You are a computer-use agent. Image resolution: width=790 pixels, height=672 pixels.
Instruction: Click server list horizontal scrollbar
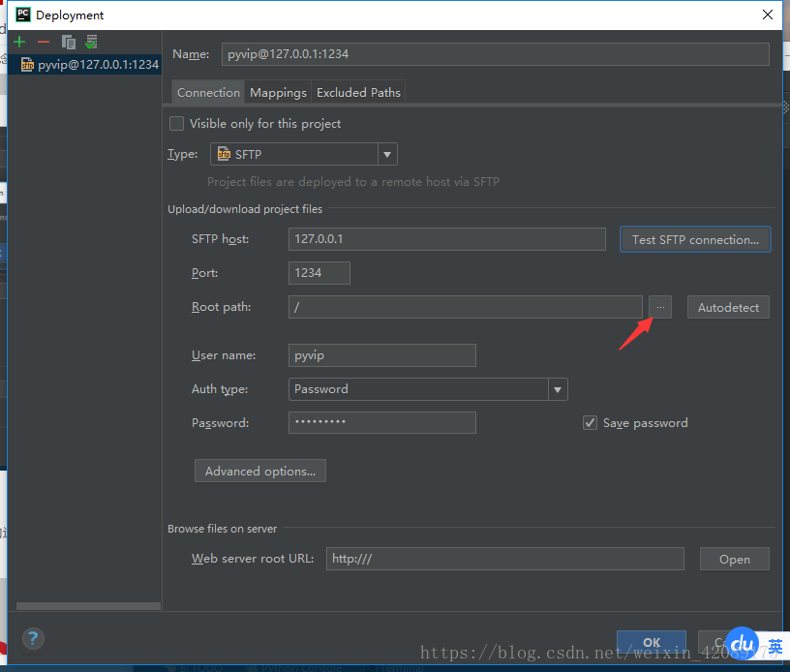click(88, 606)
